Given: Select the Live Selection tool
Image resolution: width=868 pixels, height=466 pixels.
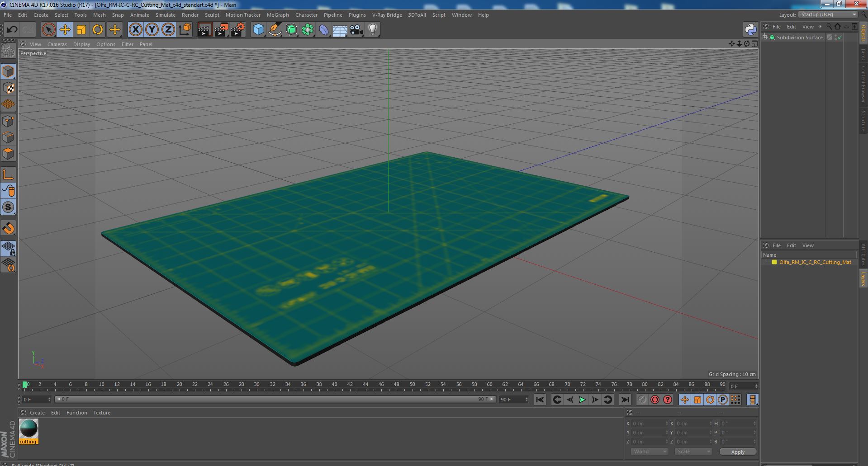Looking at the screenshot, I should click(x=48, y=30).
